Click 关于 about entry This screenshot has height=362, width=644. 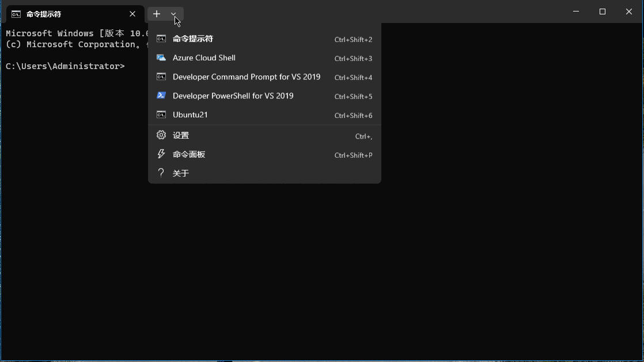click(x=264, y=173)
